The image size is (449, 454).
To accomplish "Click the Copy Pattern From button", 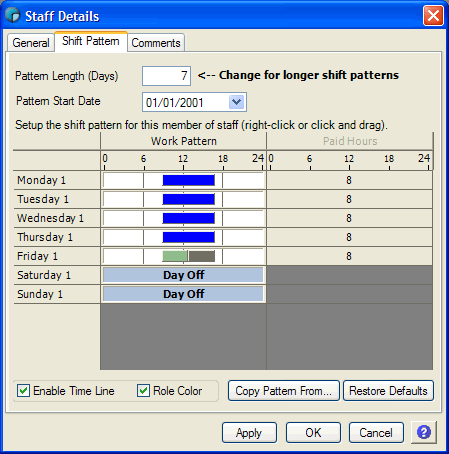I will click(284, 391).
